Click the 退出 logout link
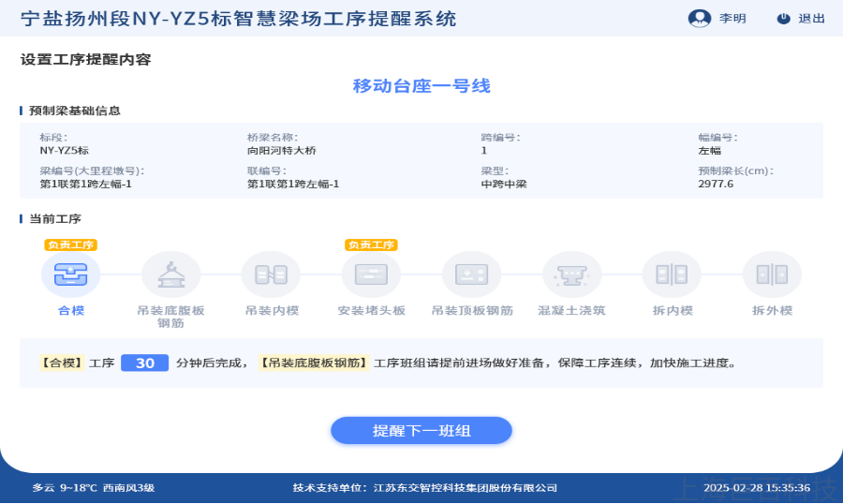Image resolution: width=843 pixels, height=504 pixels. (x=811, y=19)
